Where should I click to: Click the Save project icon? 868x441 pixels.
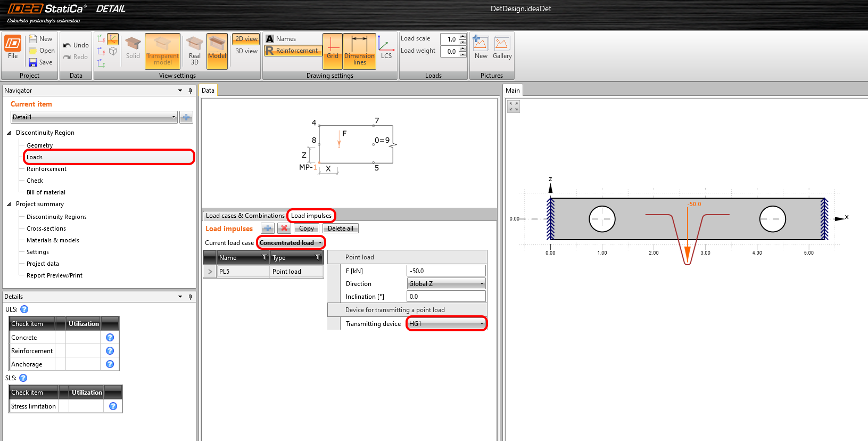(x=33, y=62)
